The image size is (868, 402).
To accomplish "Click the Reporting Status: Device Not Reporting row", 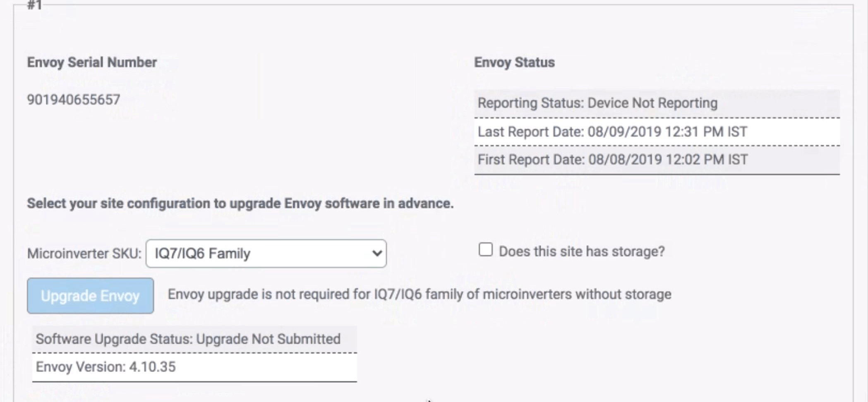I will (656, 103).
